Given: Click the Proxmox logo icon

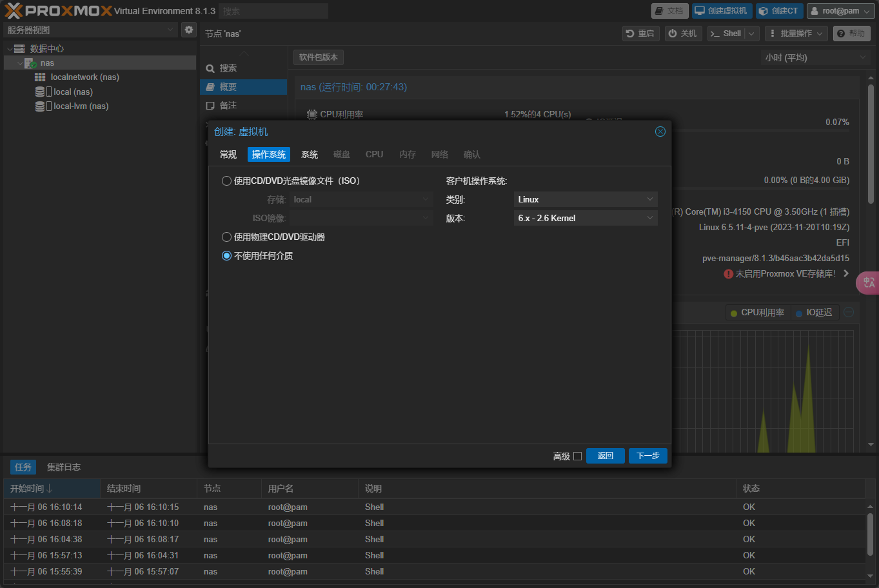Looking at the screenshot, I should (14, 11).
